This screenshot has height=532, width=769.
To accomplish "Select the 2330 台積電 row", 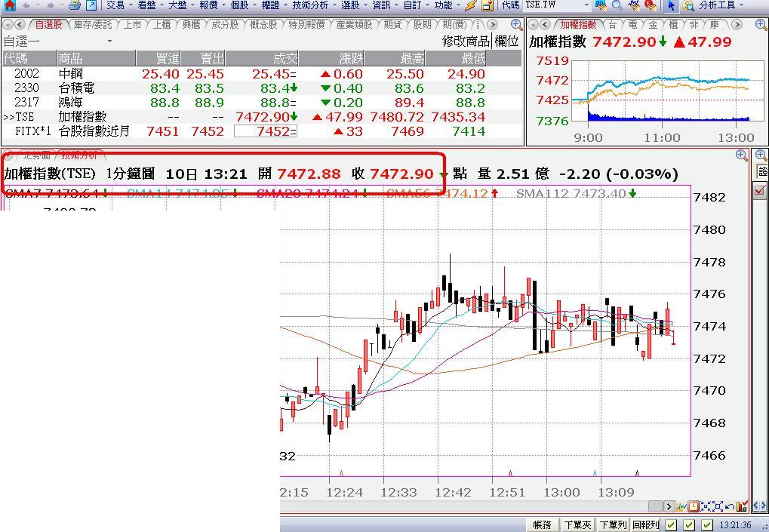I will click(x=262, y=88).
